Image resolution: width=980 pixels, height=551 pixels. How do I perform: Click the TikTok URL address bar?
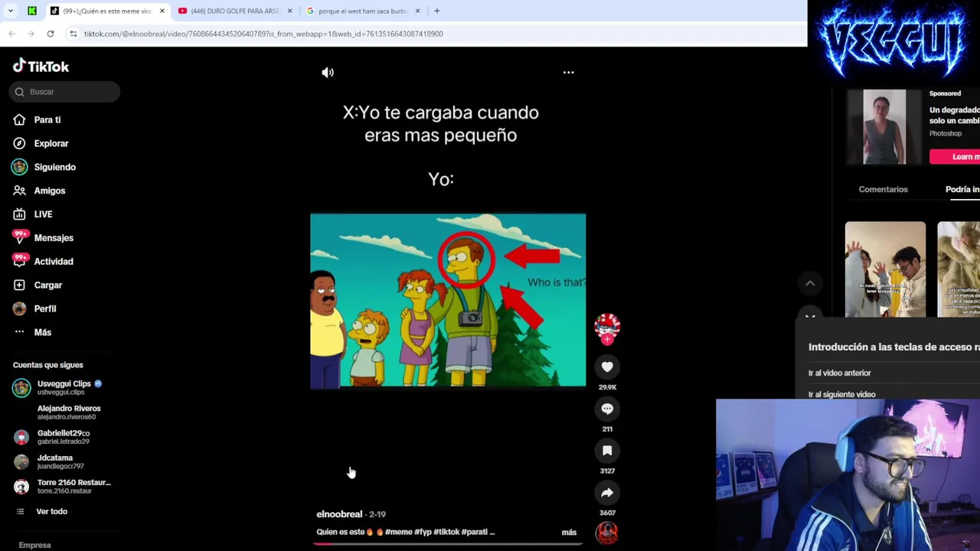click(263, 34)
